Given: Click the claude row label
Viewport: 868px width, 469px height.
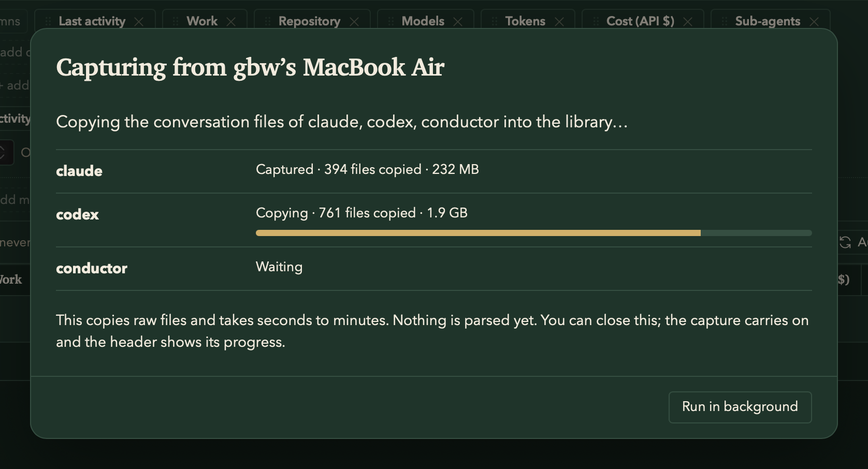Looking at the screenshot, I should pos(79,171).
